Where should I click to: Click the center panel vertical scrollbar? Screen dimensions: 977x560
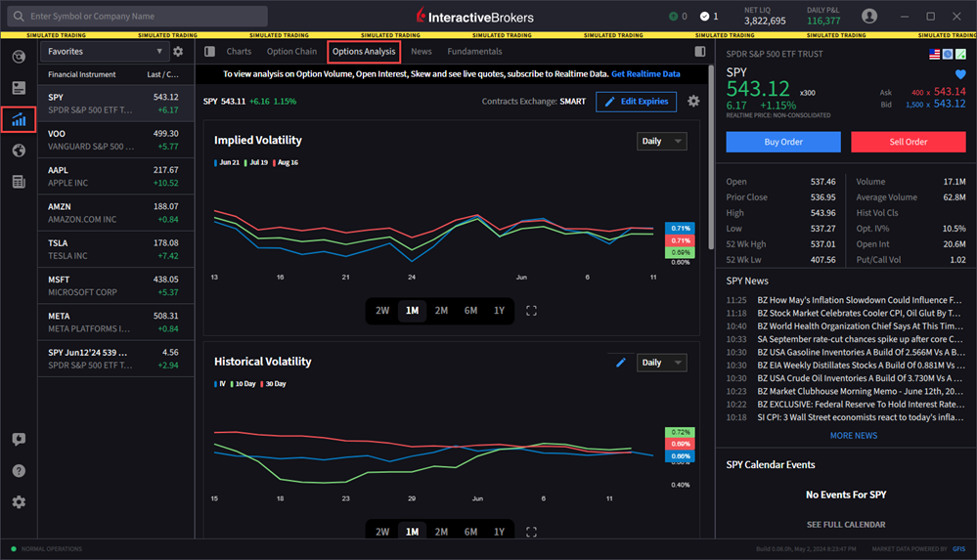click(x=711, y=155)
